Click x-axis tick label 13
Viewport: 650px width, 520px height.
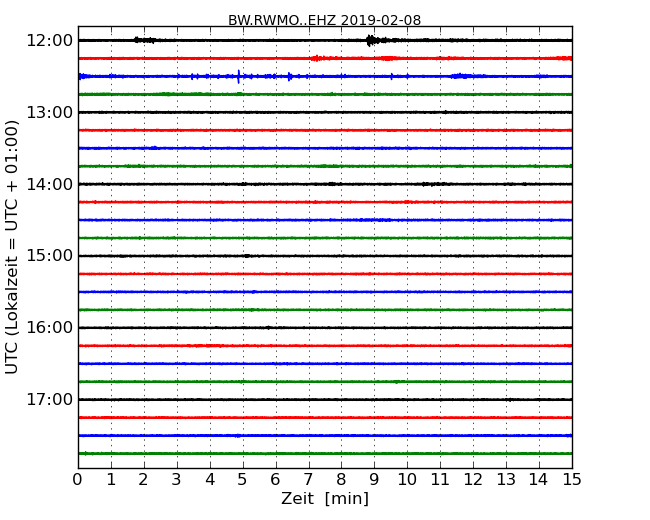pos(506,480)
